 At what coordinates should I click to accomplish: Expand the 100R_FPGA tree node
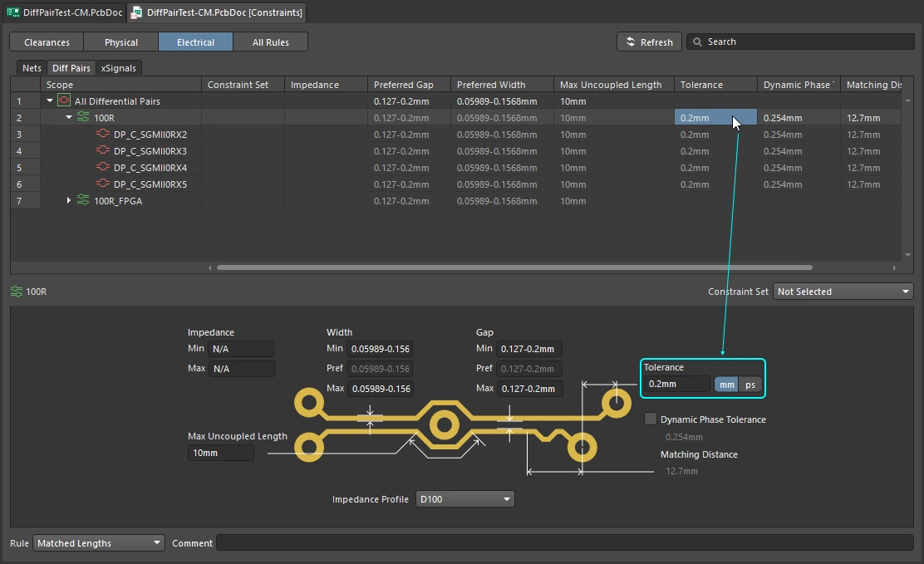(x=69, y=200)
